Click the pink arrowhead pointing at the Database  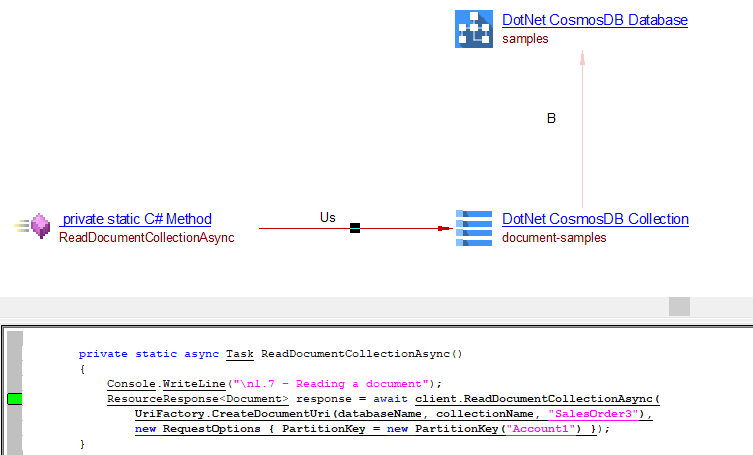[x=582, y=58]
